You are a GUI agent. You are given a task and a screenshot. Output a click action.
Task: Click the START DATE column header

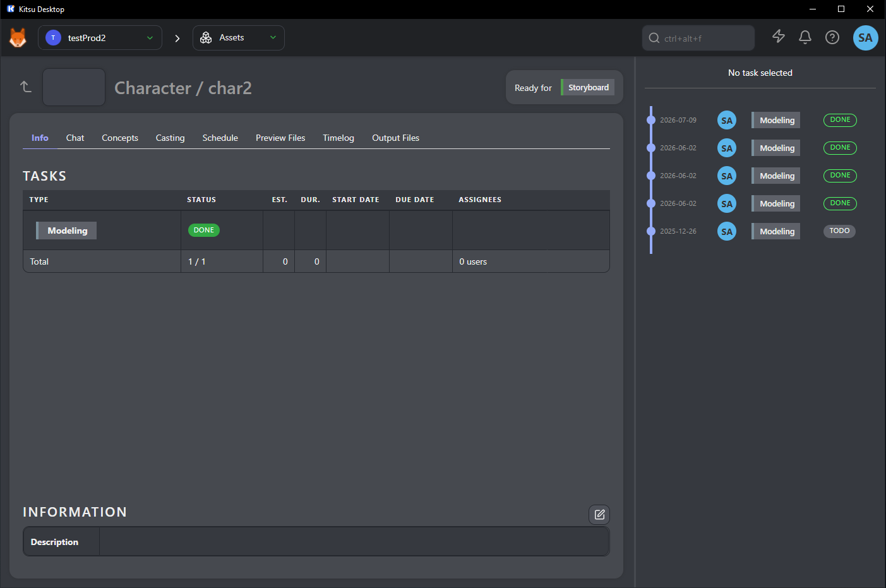[x=356, y=200]
